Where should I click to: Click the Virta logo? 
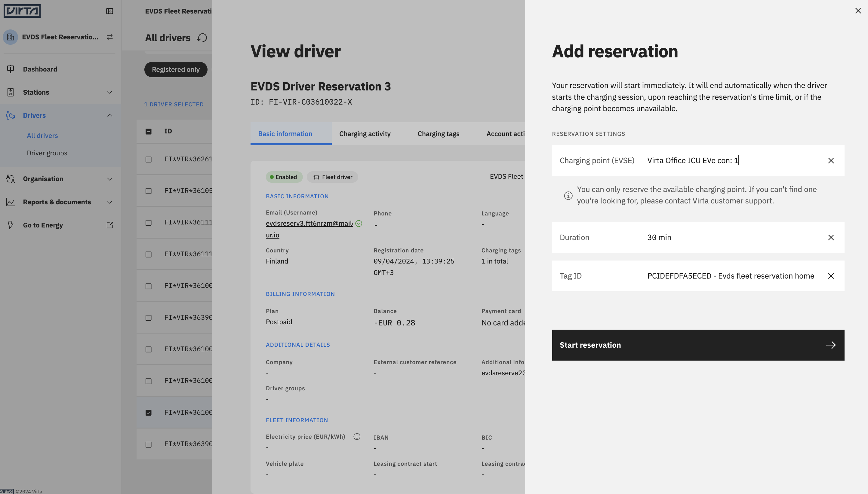pos(22,11)
